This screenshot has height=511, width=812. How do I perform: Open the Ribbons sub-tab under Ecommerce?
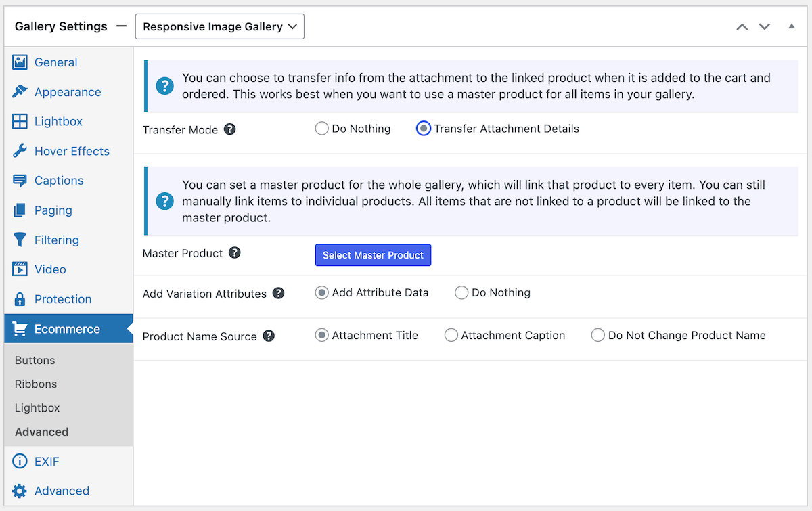[36, 384]
